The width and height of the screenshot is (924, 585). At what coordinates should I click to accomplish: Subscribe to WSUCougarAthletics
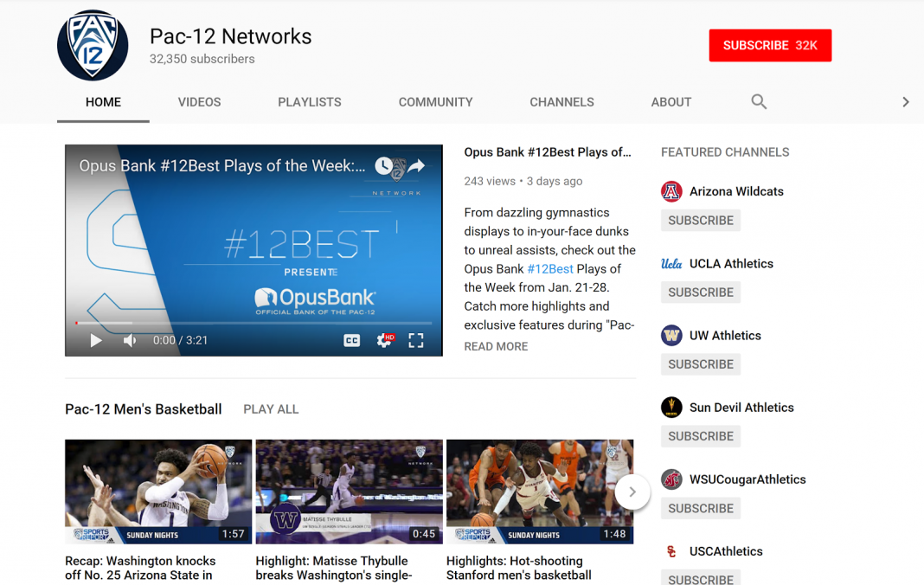(x=701, y=508)
